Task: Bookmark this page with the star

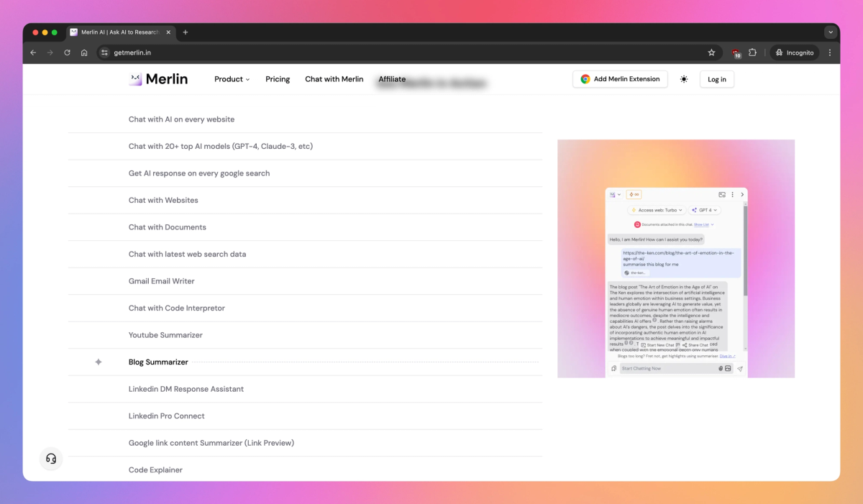Action: click(711, 52)
